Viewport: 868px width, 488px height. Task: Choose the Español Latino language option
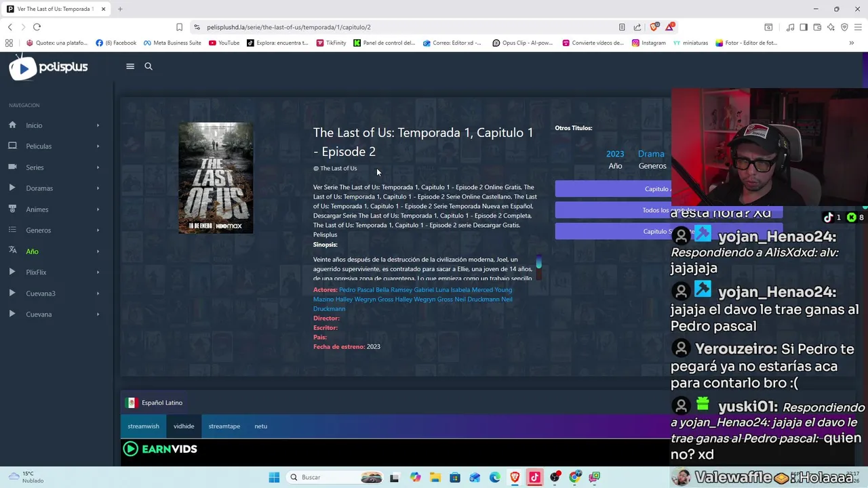[155, 403]
